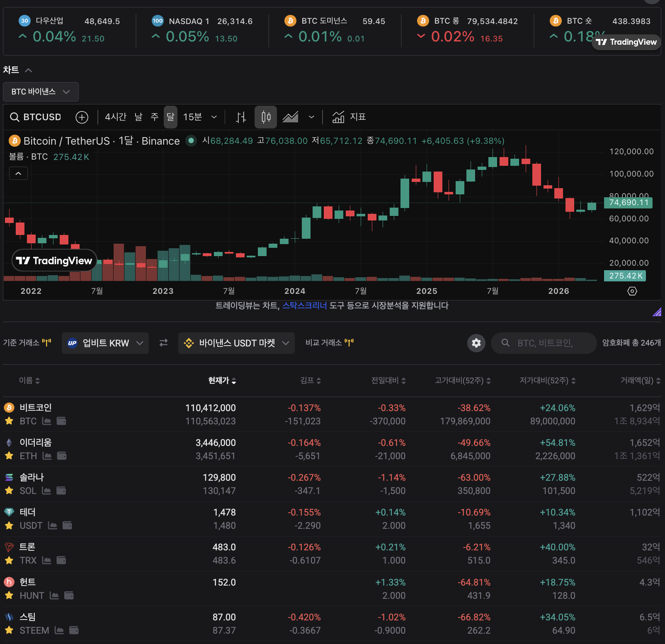The width and height of the screenshot is (665, 644).
Task: Open the HUNT row chart icon
Action: pyautogui.click(x=54, y=596)
